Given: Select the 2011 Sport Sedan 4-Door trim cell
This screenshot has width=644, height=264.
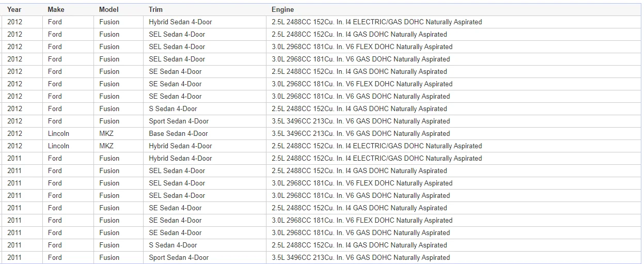Looking at the screenshot, I should [x=179, y=257].
